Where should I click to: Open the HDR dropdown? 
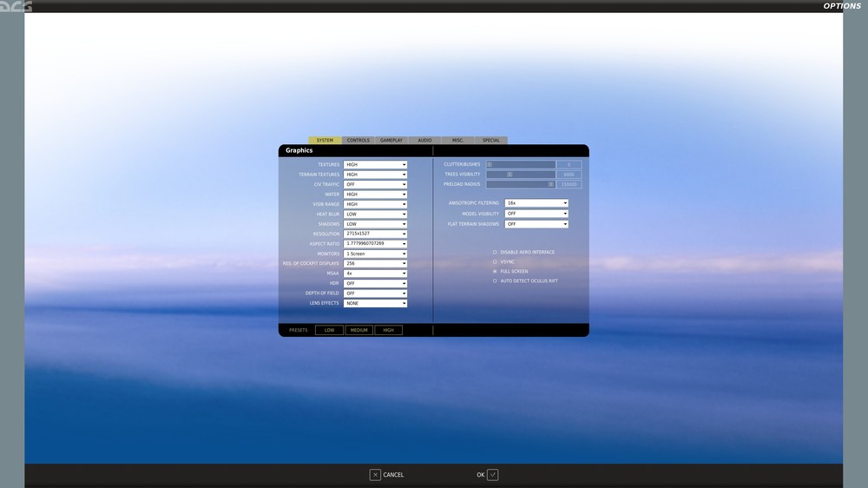(x=375, y=284)
